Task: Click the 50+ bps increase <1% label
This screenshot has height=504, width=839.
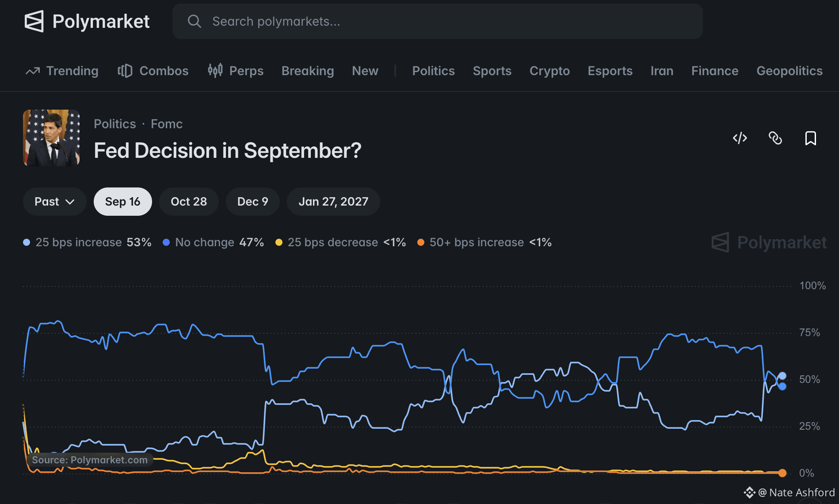Action: tap(491, 242)
